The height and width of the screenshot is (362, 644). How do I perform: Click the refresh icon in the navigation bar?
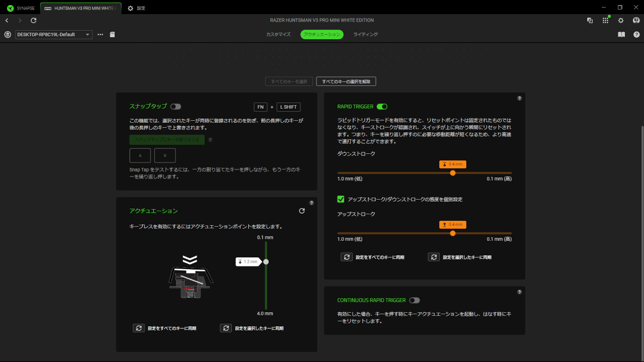tap(34, 21)
